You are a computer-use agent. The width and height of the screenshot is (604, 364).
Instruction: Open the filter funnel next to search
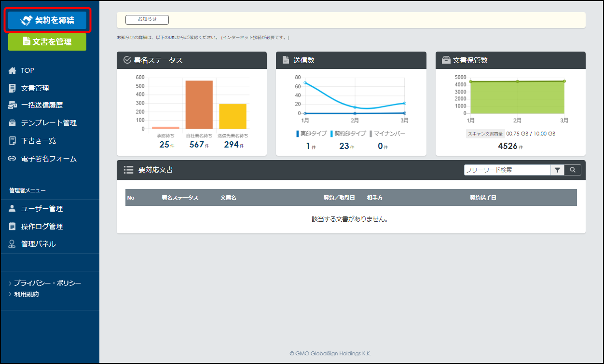557,170
